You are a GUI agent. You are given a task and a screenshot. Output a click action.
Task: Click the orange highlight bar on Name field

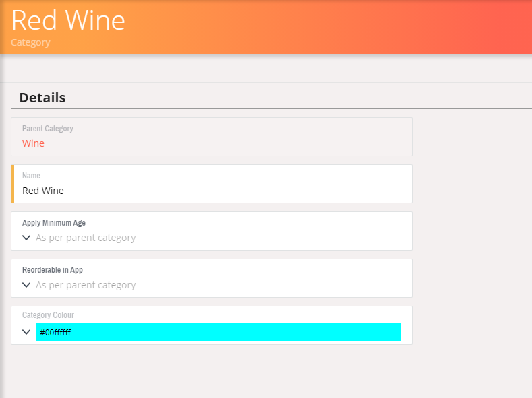click(13, 184)
